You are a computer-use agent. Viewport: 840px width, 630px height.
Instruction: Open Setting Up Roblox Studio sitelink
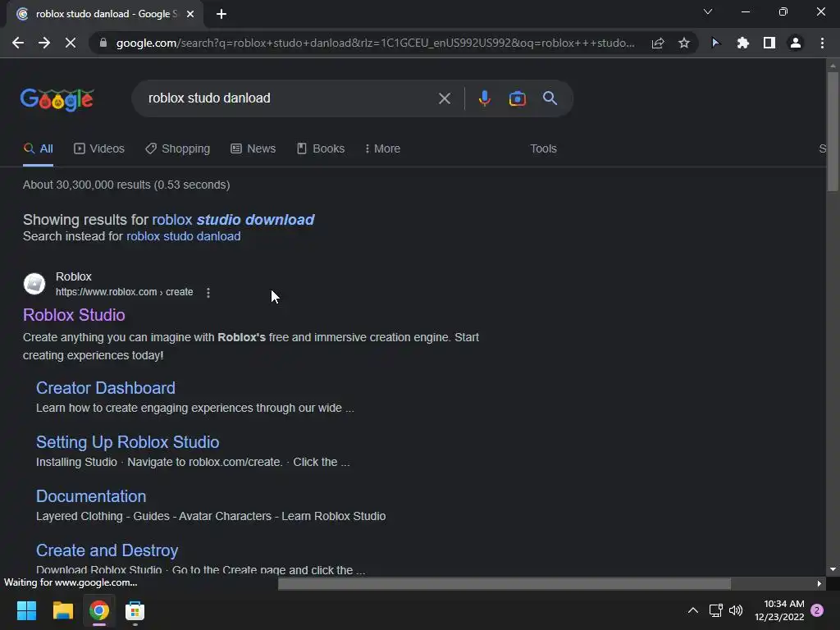point(127,442)
